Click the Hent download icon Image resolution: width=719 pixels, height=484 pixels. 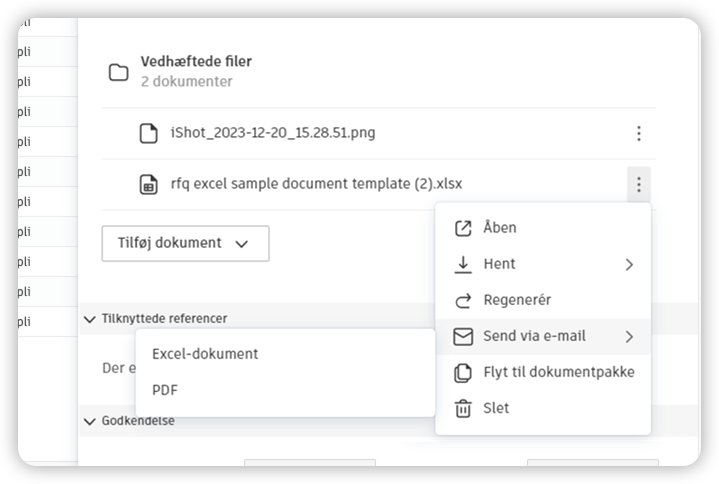click(463, 264)
